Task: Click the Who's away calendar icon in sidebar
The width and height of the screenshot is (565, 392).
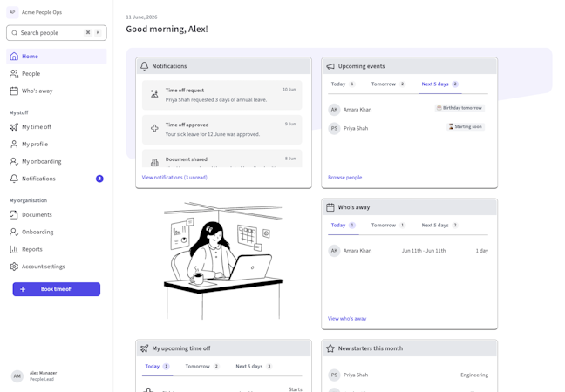Action: point(14,91)
